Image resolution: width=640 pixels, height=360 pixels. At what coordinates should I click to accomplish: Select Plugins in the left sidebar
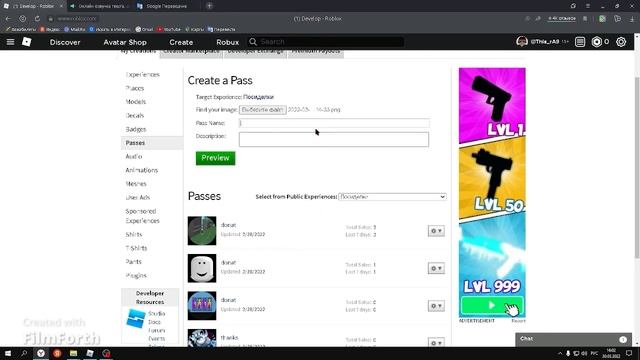(136, 276)
